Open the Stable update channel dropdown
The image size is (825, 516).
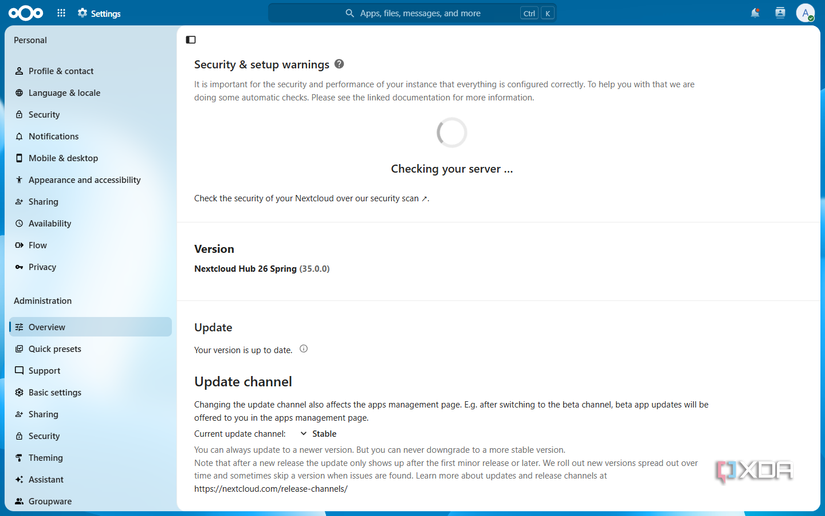(x=318, y=434)
